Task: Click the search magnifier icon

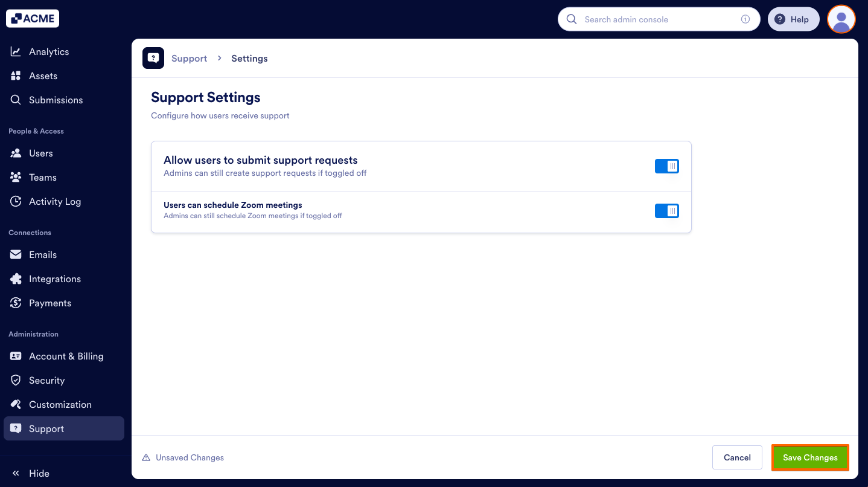Action: click(572, 19)
